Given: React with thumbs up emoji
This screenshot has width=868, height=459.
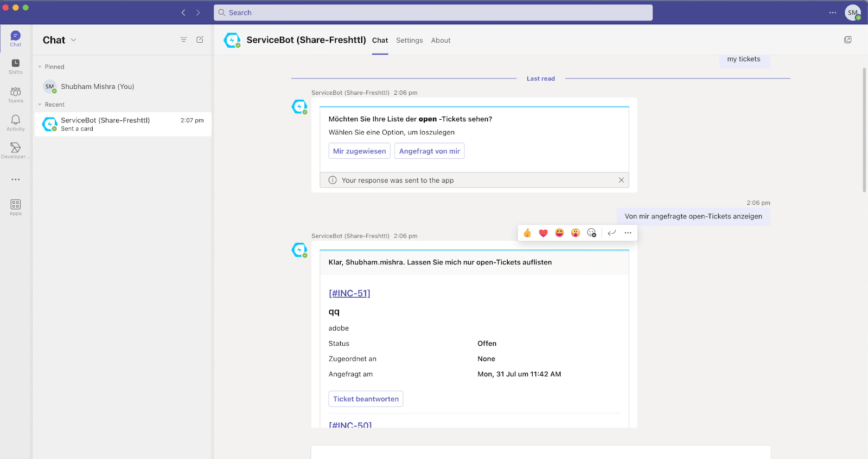Looking at the screenshot, I should (527, 233).
